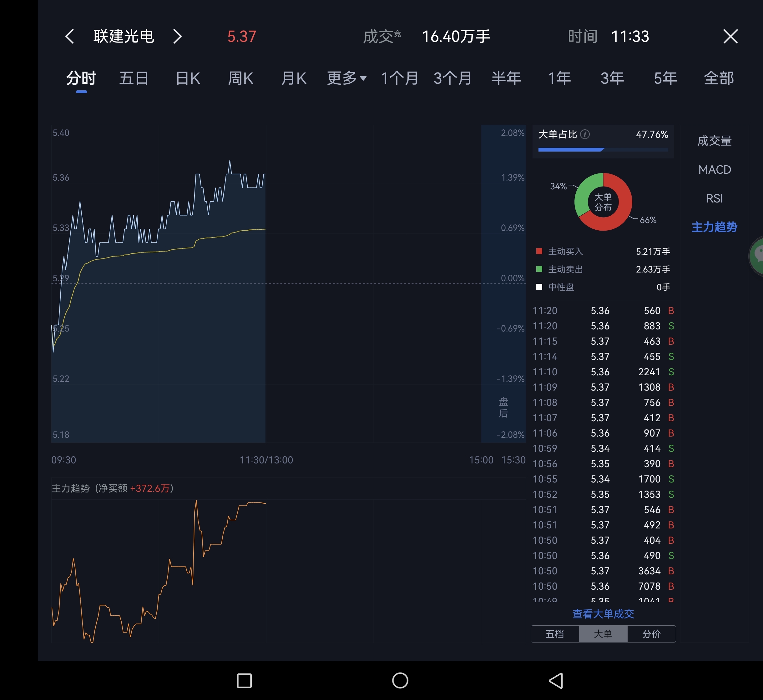
Task: Expand the 更多 dropdown
Action: (346, 78)
